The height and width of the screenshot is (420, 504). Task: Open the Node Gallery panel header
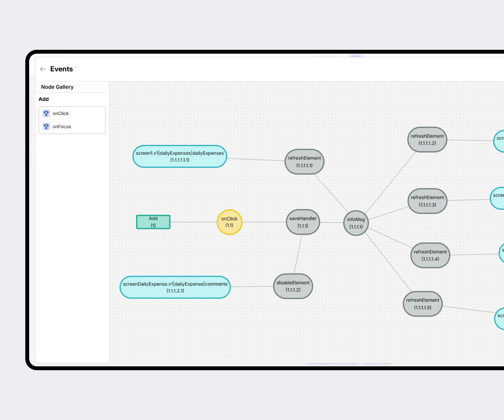pos(57,87)
